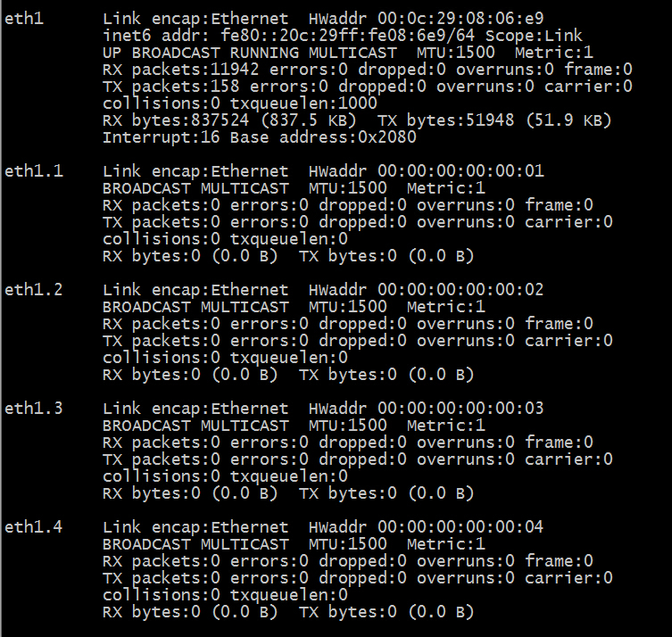
Task: Click TX bytes:51948 on eth1
Action: coord(445,120)
